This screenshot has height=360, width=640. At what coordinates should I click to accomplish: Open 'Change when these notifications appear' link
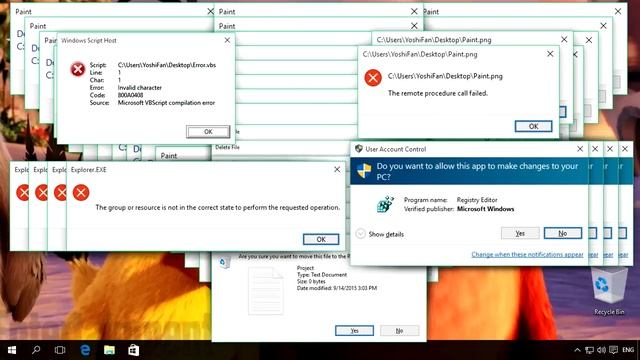tap(527, 254)
